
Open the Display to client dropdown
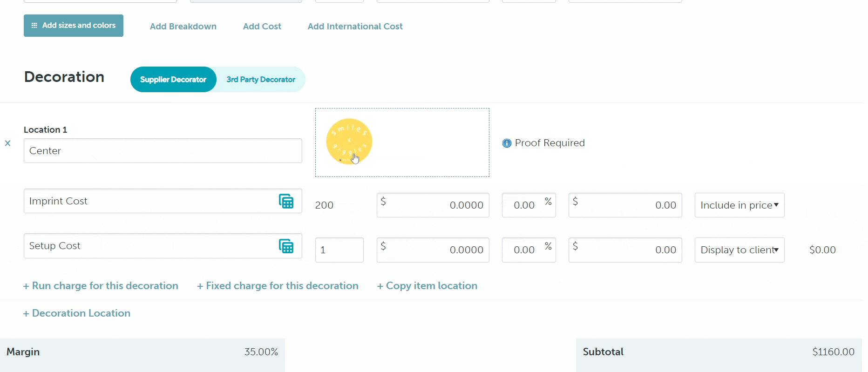coord(739,250)
